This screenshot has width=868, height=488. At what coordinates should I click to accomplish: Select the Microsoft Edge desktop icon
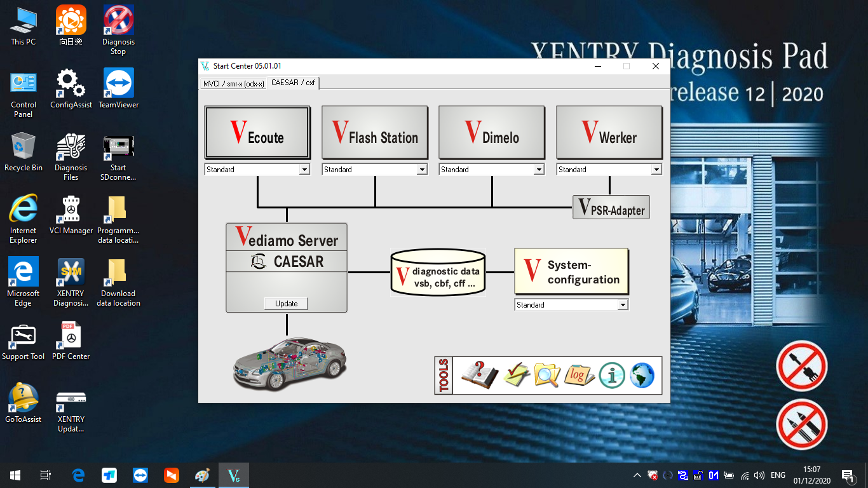coord(24,283)
